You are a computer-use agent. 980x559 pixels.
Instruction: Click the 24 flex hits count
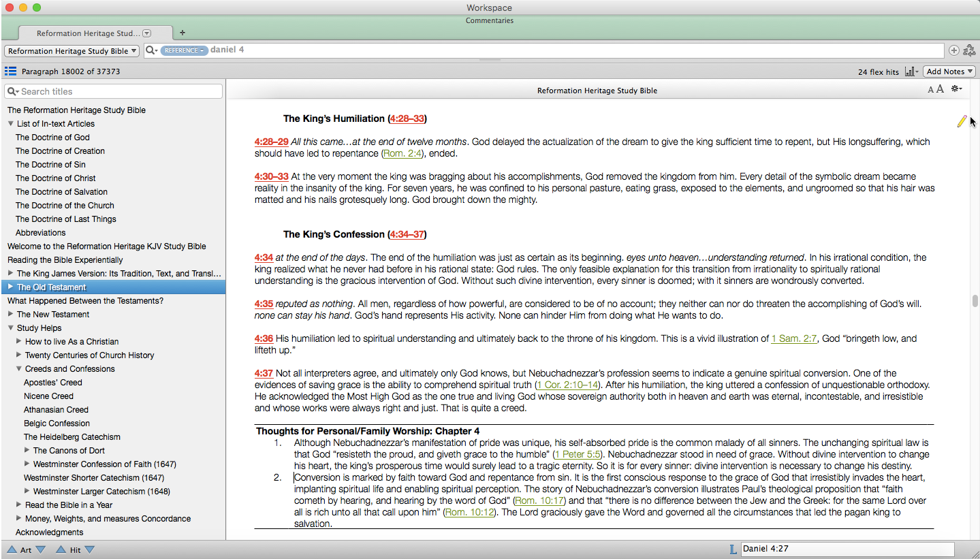[879, 71]
